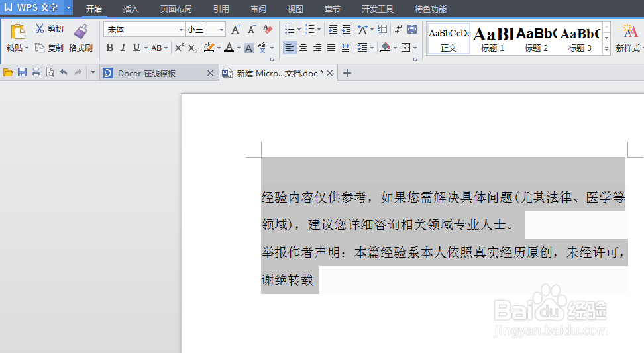
Task: Open the 视图 (View) tab
Action: coord(295,9)
